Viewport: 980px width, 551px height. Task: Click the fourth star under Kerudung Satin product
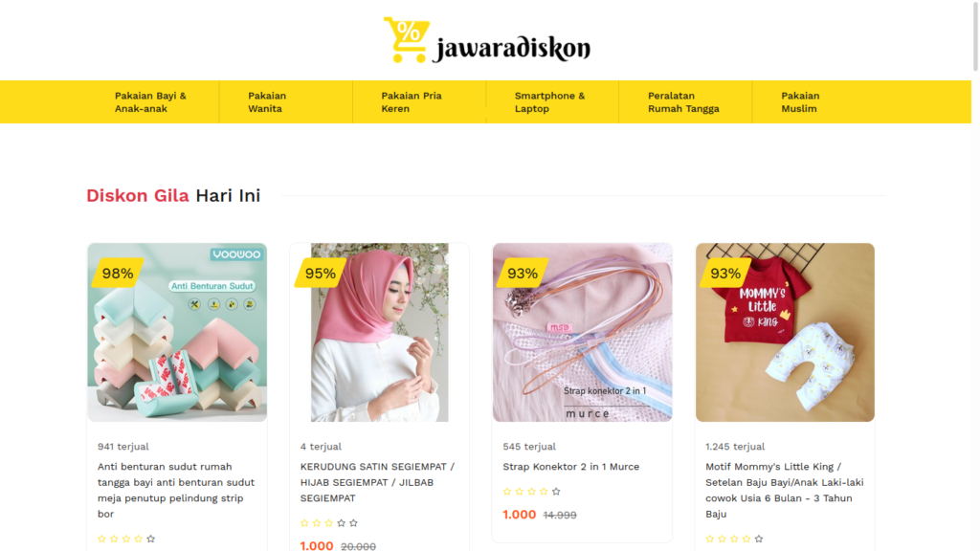[342, 523]
